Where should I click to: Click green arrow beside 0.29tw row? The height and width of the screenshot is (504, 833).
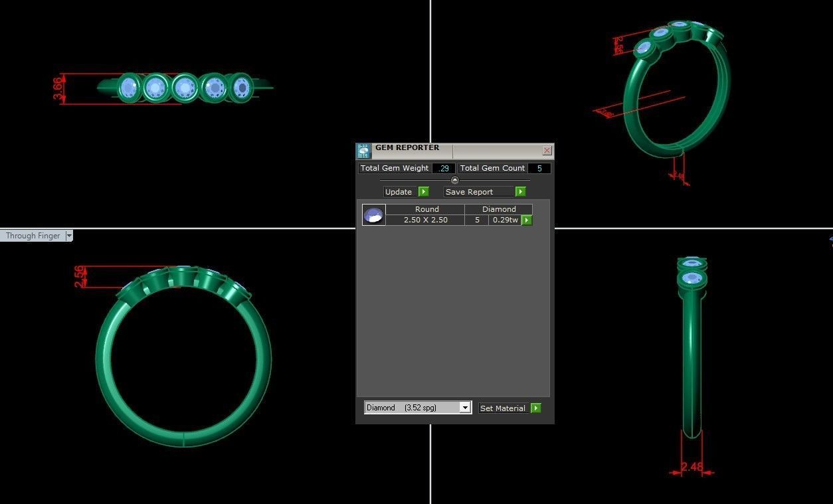click(x=527, y=220)
